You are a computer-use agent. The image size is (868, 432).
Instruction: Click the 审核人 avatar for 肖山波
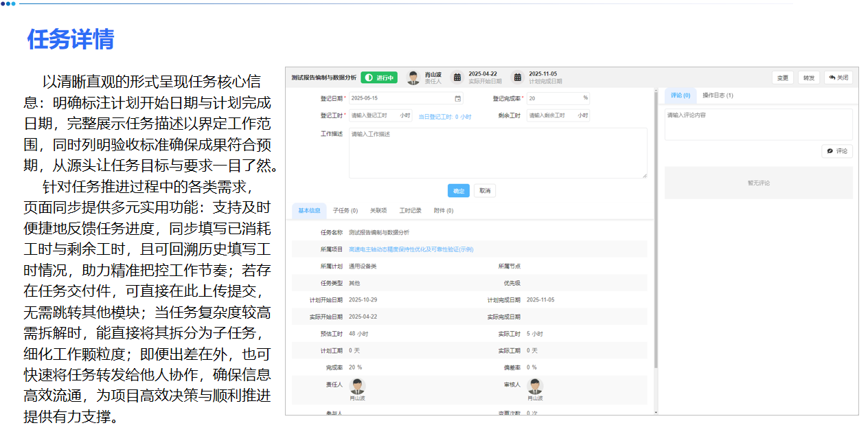(534, 387)
